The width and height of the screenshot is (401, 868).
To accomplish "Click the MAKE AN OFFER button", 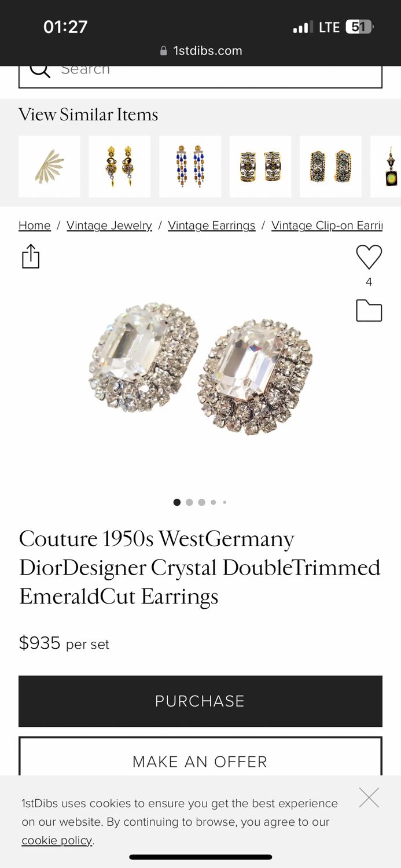I will (x=200, y=757).
